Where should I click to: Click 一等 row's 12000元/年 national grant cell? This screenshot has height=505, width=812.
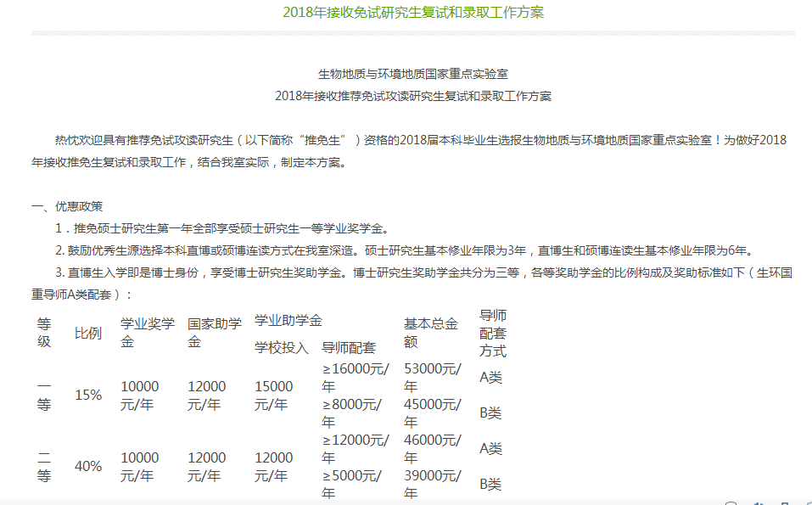pos(207,396)
